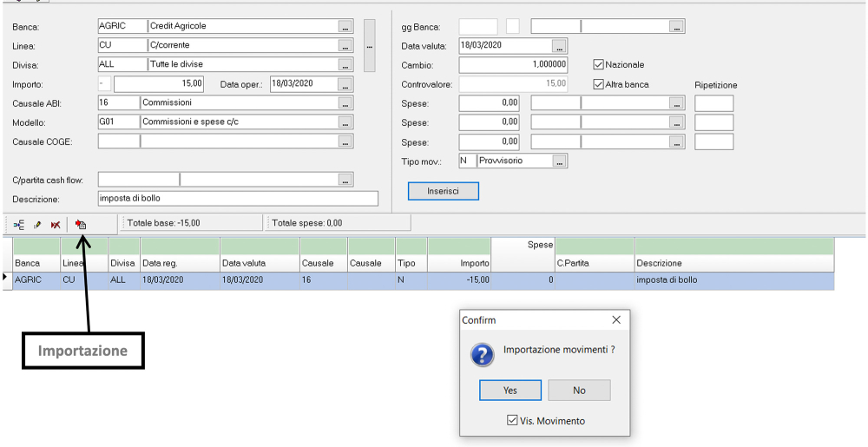868x447 pixels.
Task: Open the Tipo mov. Provvisorio selector
Action: tap(560, 161)
